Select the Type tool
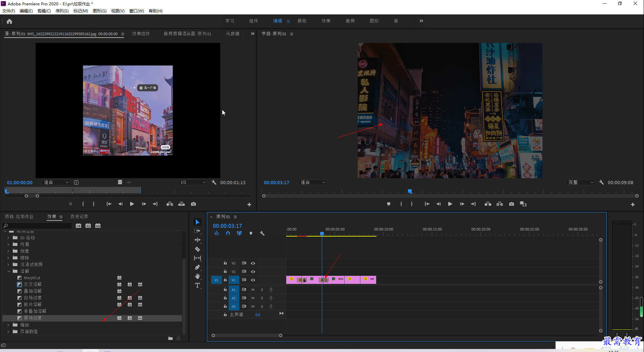 (197, 285)
